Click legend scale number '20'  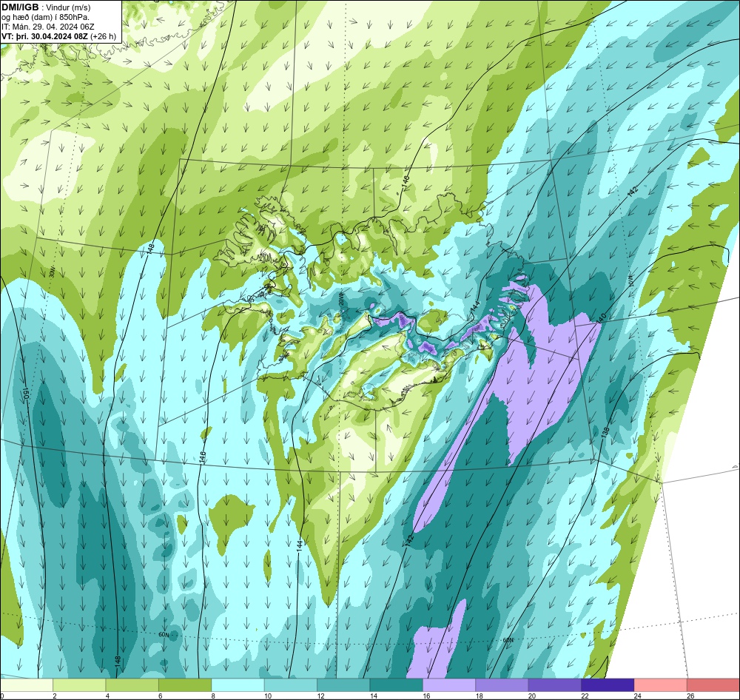pyautogui.click(x=532, y=696)
